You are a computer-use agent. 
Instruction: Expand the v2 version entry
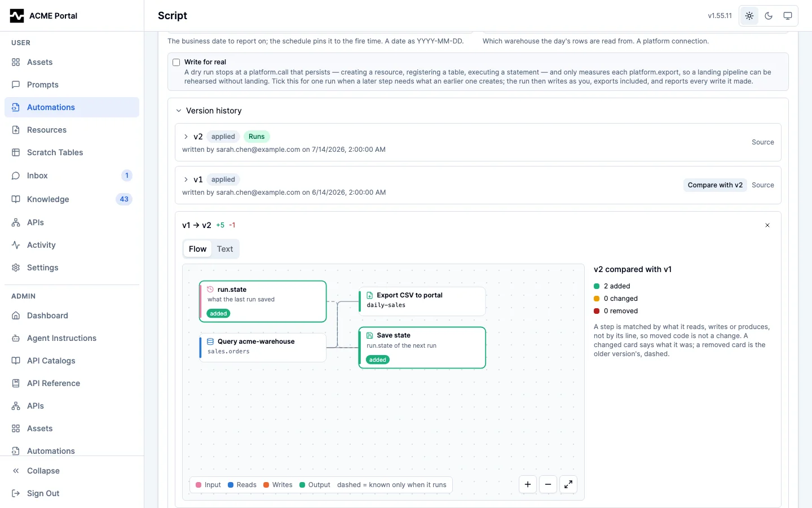pos(186,137)
